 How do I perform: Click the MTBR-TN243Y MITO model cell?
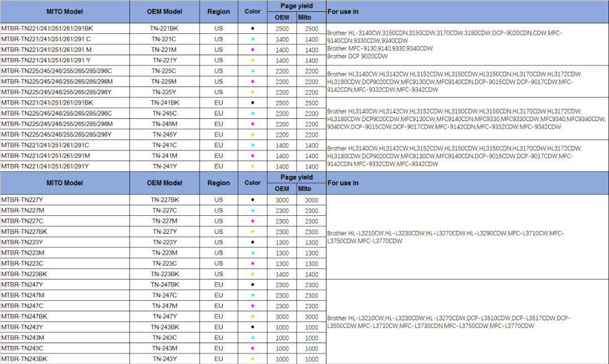coord(65,327)
